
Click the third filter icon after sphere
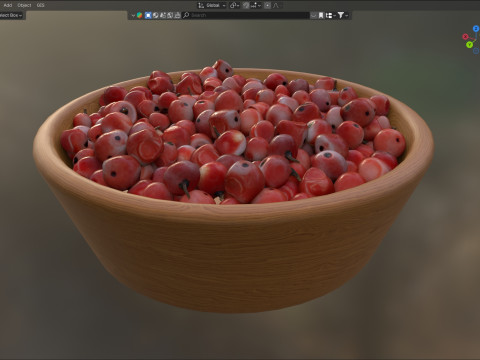pyautogui.click(x=163, y=15)
